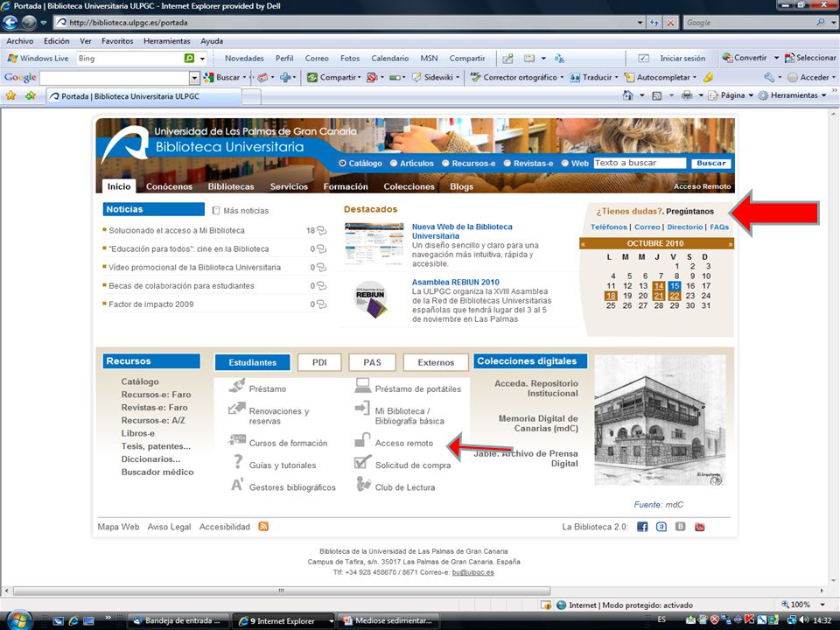Click the comment bubble beside the Solucionado news item
840x630 pixels.
(321, 230)
